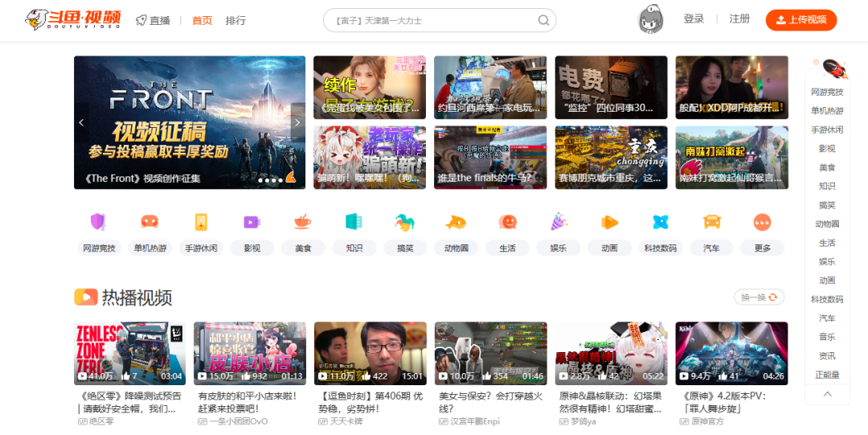The image size is (868, 435).
Task: Click the Douyu Video logo
Action: coord(73,20)
